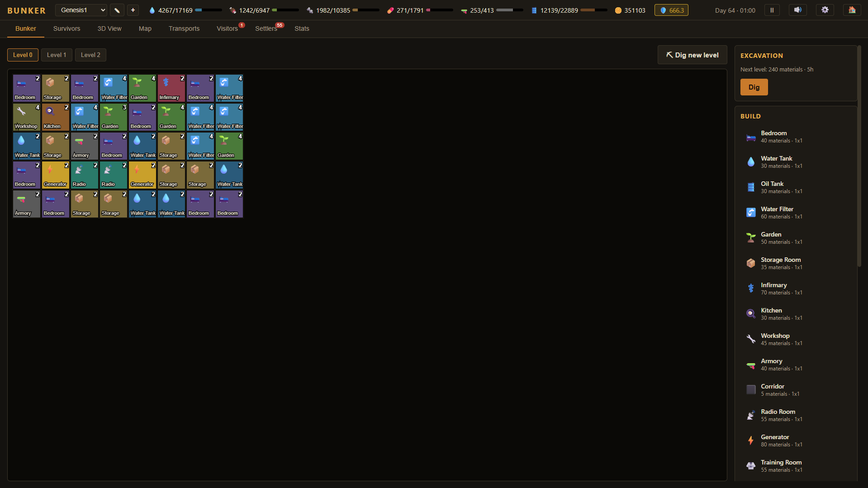This screenshot has height=488, width=868.
Task: Click the BUNKER logo
Action: (26, 10)
